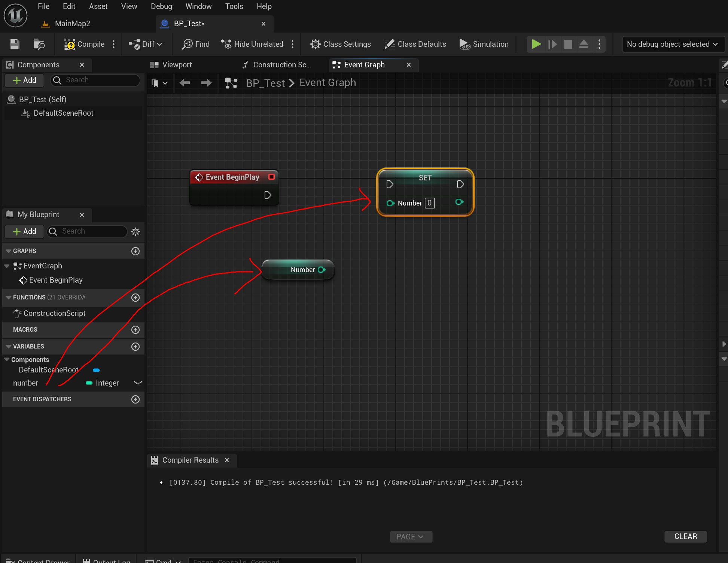Close the Event Graph tab
Screen dimensions: 728x563
pyautogui.click(x=409, y=65)
